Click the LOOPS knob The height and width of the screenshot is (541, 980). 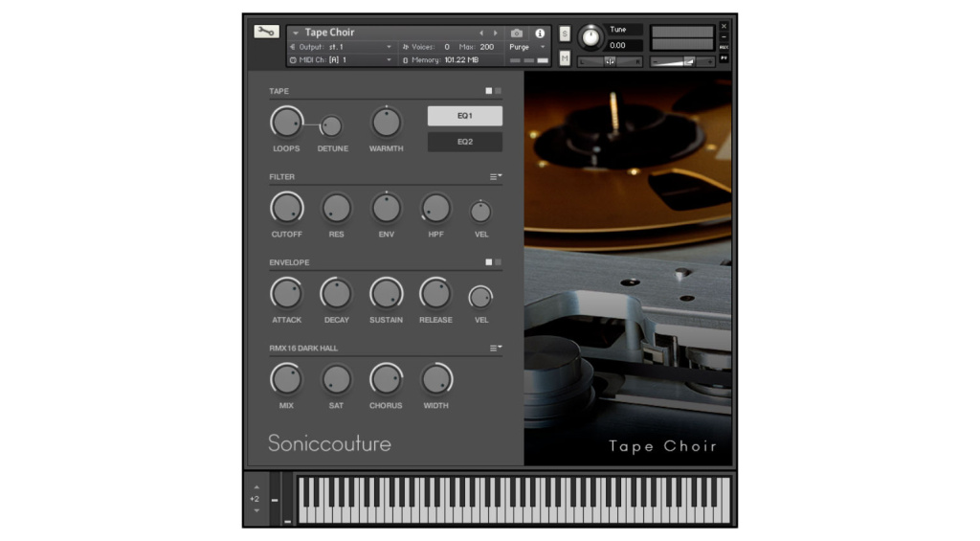pos(287,122)
